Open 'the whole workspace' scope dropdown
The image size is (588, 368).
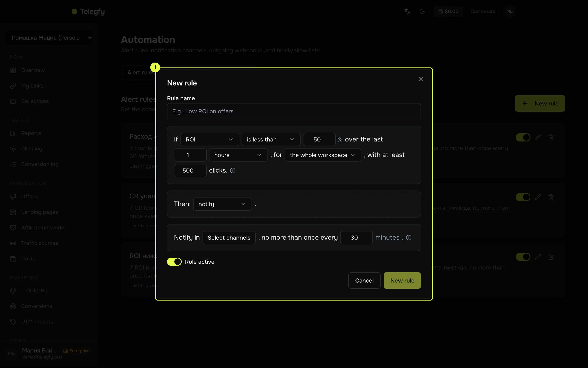(x=323, y=155)
